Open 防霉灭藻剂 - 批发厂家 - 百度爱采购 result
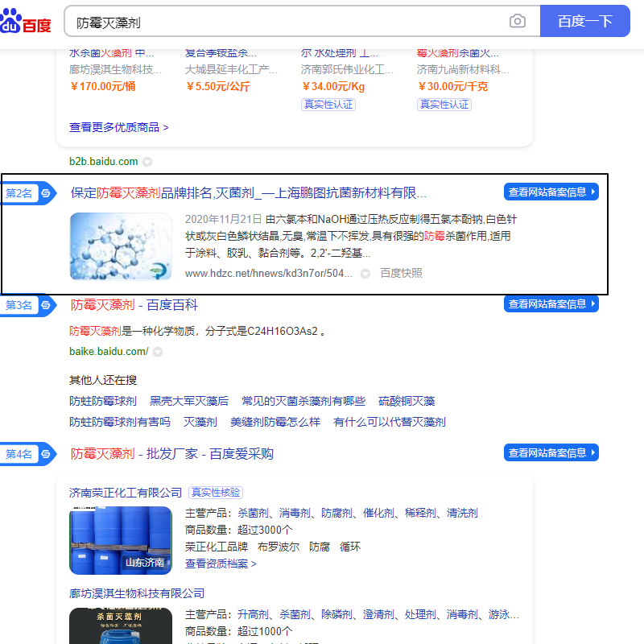The height and width of the screenshot is (644, 644). tap(171, 454)
